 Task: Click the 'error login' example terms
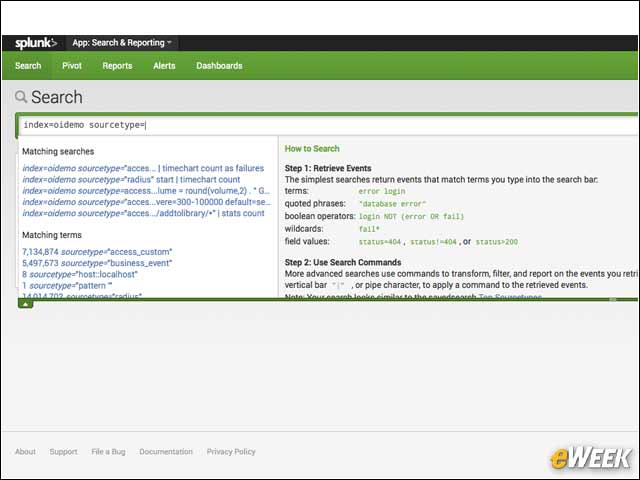tap(382, 191)
